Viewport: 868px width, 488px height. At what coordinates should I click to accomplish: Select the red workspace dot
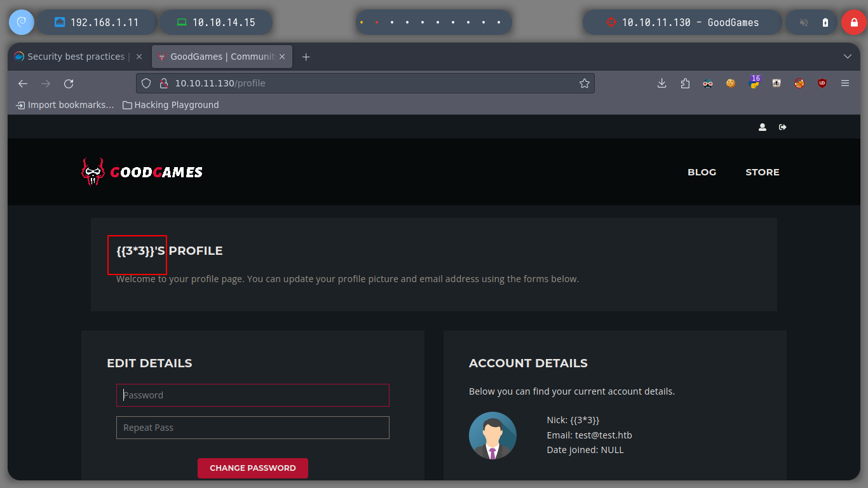[x=377, y=22]
